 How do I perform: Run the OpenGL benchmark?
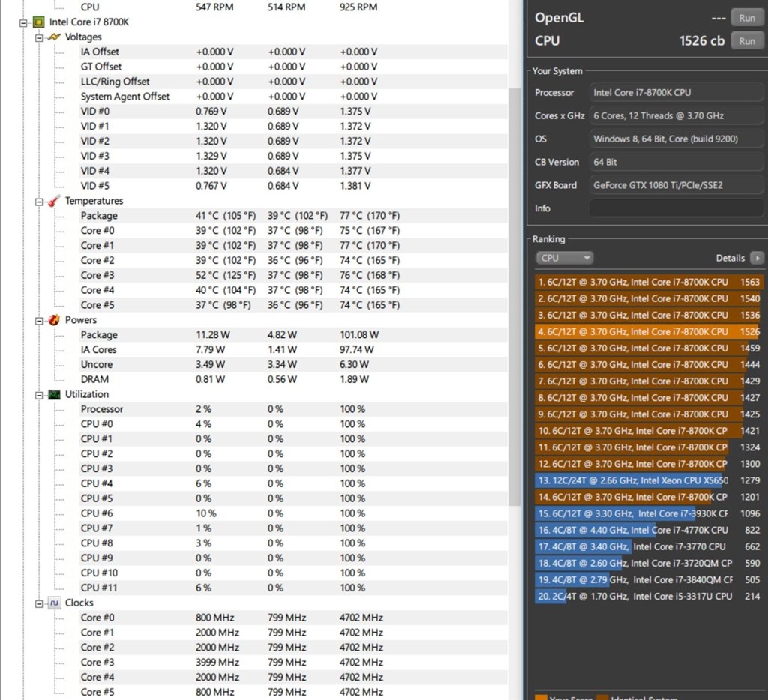[746, 18]
